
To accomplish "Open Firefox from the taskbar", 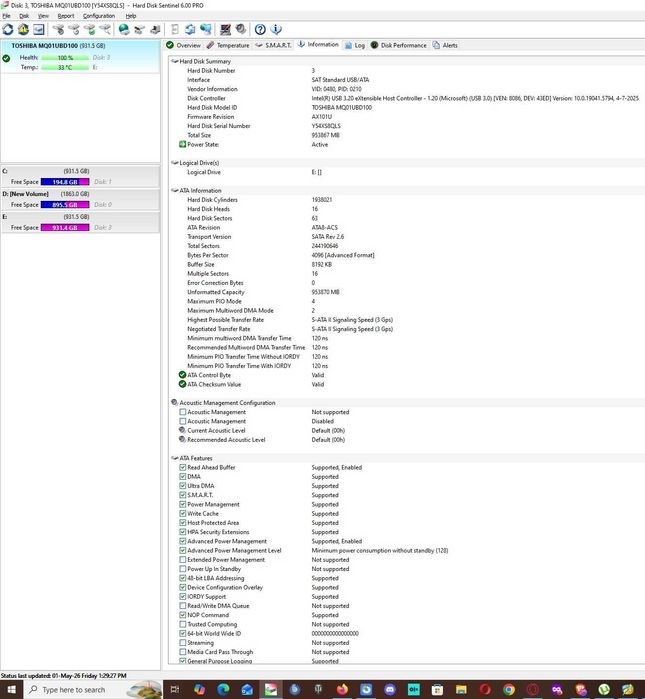I will [342, 689].
